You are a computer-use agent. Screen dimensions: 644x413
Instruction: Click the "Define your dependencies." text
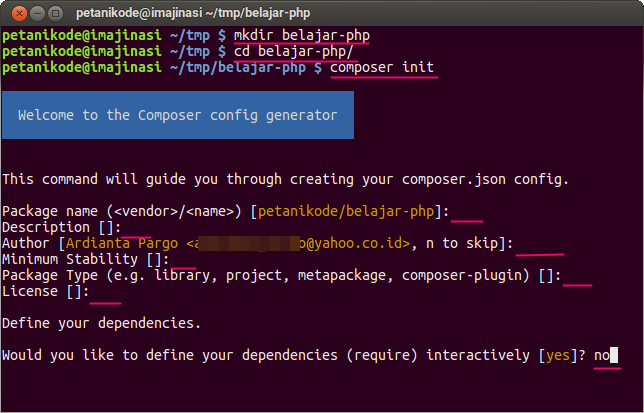[x=101, y=323]
